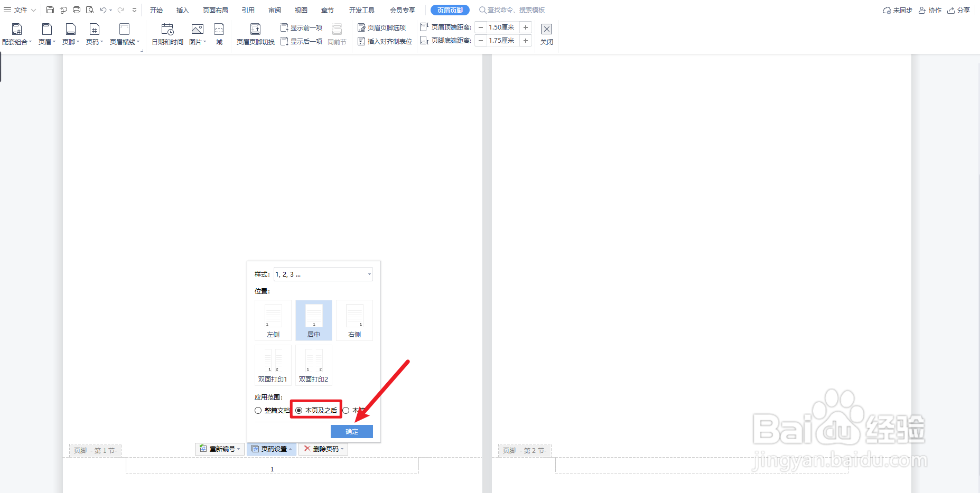
Task: Click the redo arrow icon
Action: coord(120,10)
